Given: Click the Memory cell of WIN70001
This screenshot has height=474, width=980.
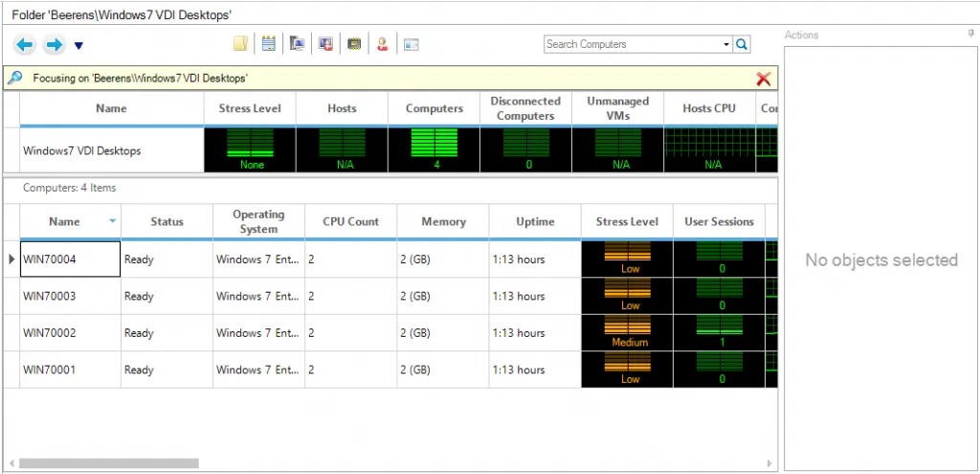Looking at the screenshot, I should [443, 370].
